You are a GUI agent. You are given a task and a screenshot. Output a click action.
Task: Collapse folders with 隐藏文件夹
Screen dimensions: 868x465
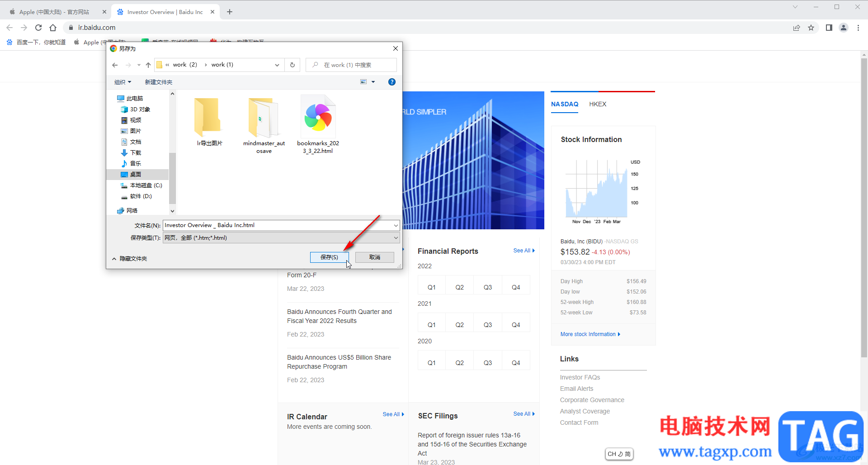coord(130,259)
